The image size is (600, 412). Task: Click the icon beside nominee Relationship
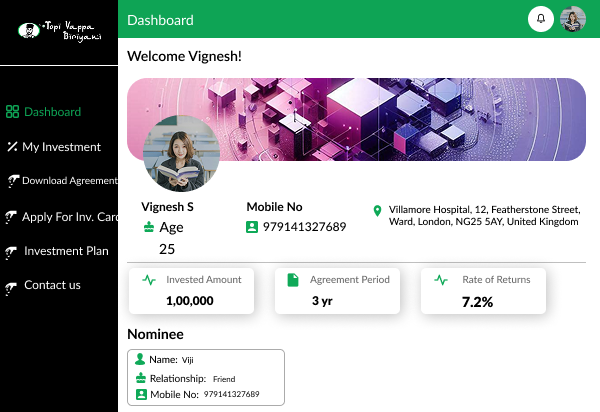141,378
